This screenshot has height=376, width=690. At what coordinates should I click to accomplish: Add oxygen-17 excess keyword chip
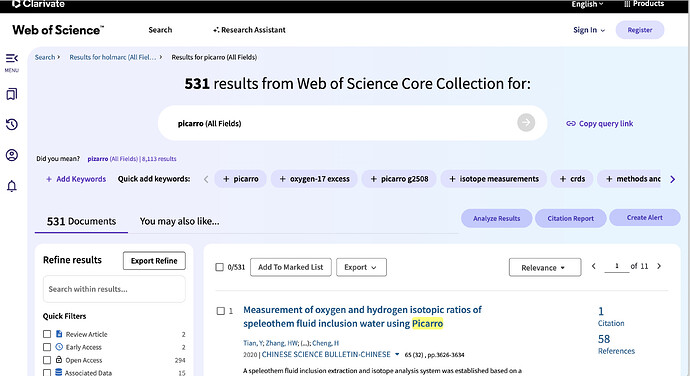314,179
